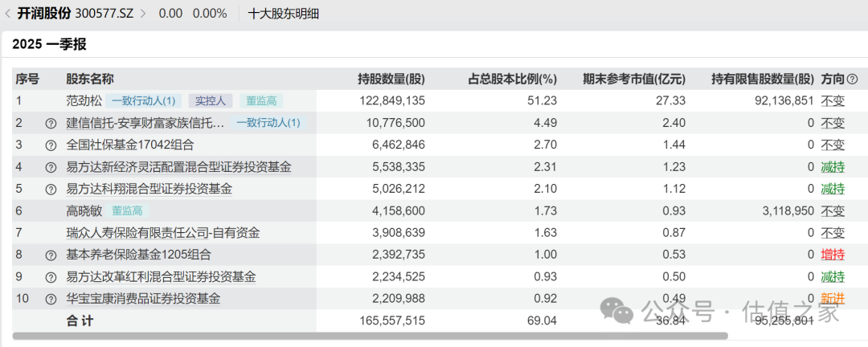Click the question icon beside 全国社保基金17042组合

coord(51,145)
